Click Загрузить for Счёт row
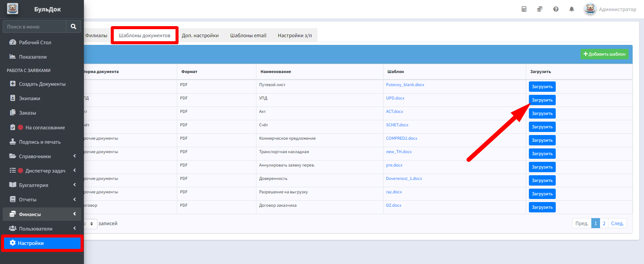This screenshot has width=644, height=264. 542,127
